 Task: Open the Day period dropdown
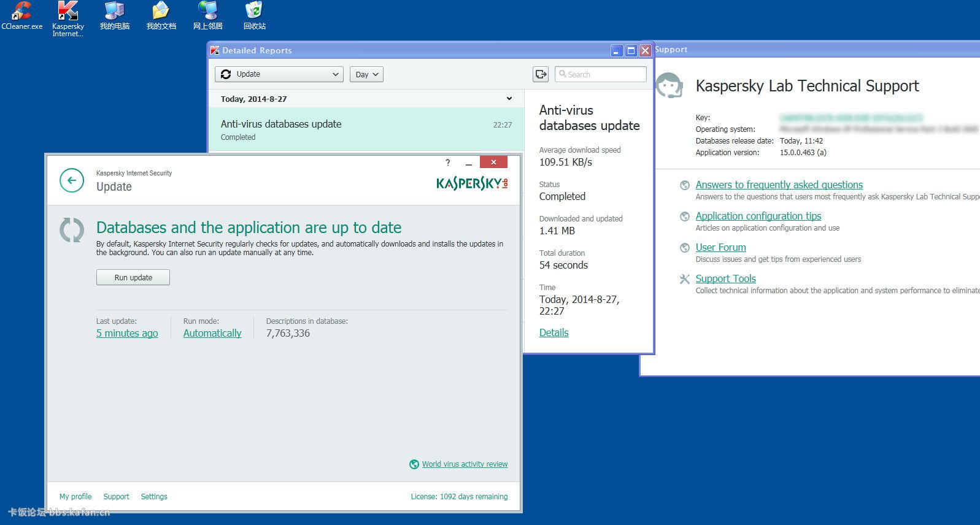point(366,74)
